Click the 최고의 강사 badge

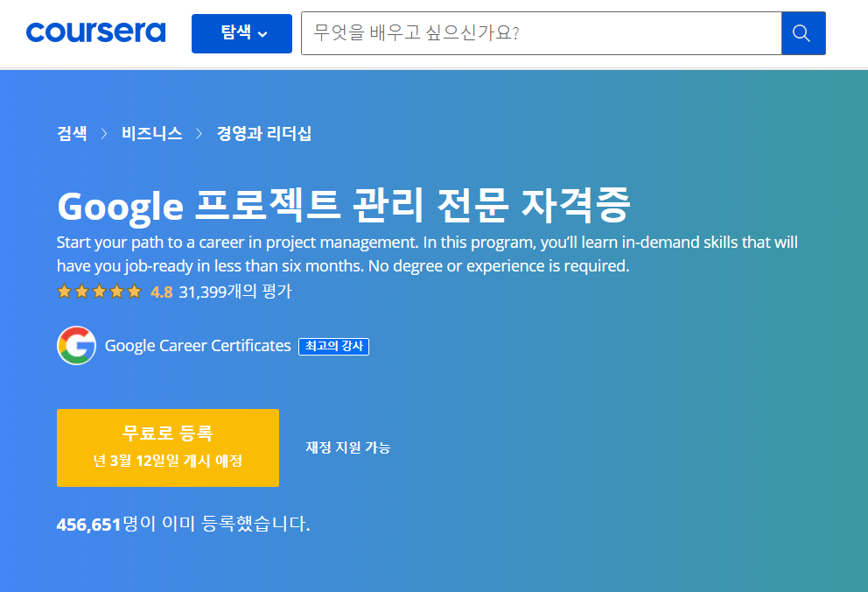tap(333, 346)
